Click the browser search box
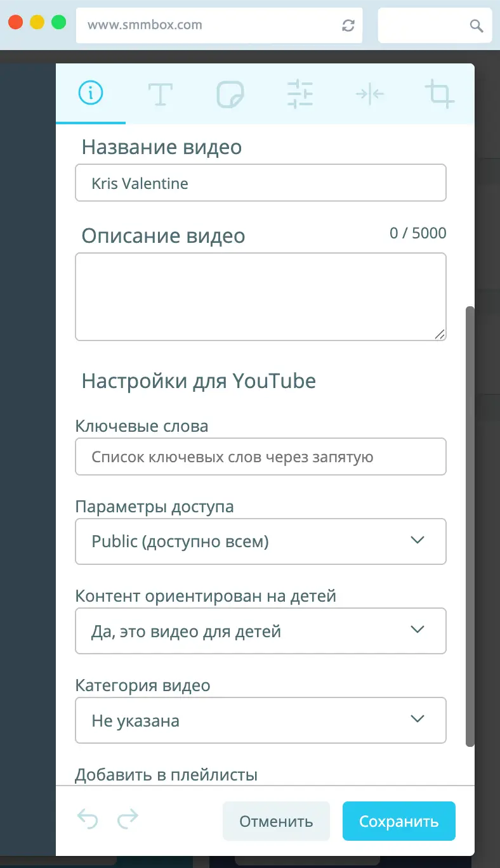The image size is (500, 868). click(x=435, y=25)
